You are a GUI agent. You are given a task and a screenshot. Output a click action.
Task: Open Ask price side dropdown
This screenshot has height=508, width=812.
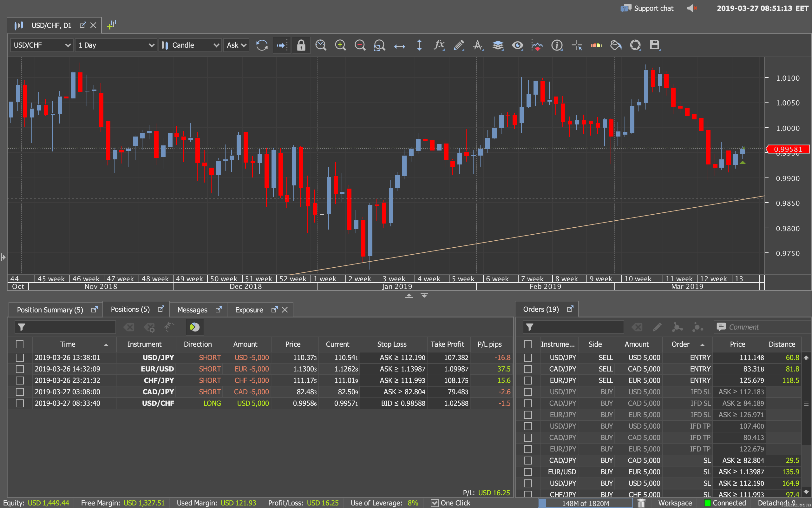point(237,45)
